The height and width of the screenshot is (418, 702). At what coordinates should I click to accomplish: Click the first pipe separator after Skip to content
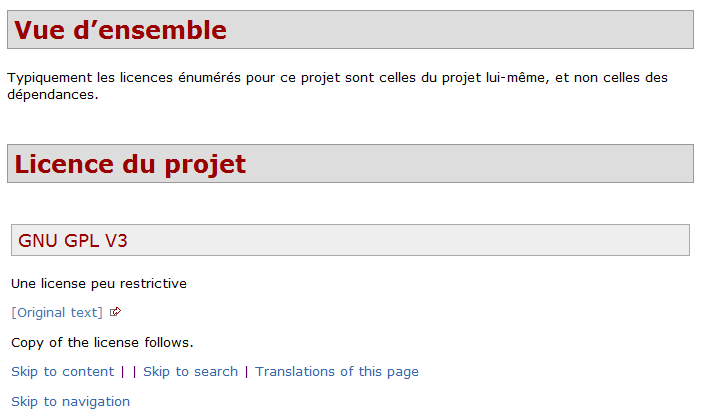122,372
